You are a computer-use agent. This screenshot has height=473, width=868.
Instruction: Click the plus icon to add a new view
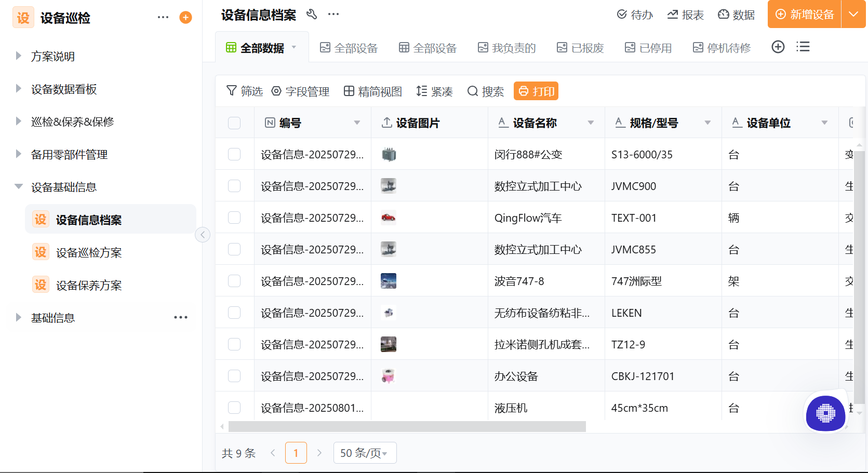click(x=778, y=47)
